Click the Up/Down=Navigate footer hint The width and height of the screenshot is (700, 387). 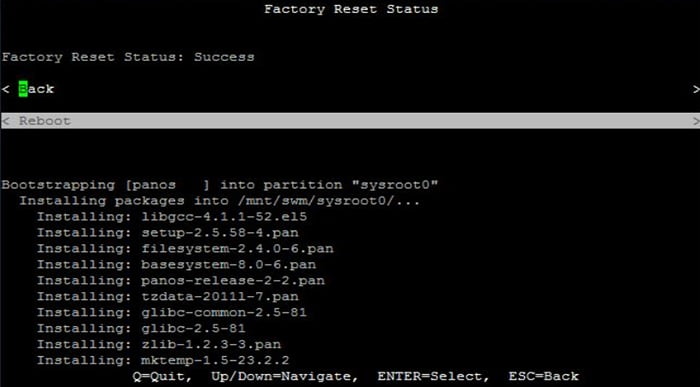[x=284, y=376]
